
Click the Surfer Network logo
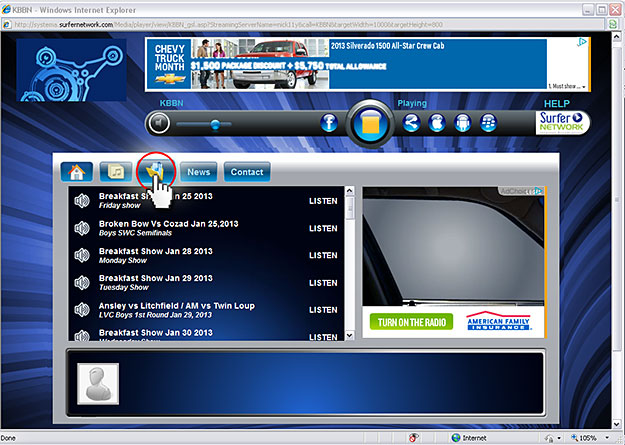(x=561, y=122)
